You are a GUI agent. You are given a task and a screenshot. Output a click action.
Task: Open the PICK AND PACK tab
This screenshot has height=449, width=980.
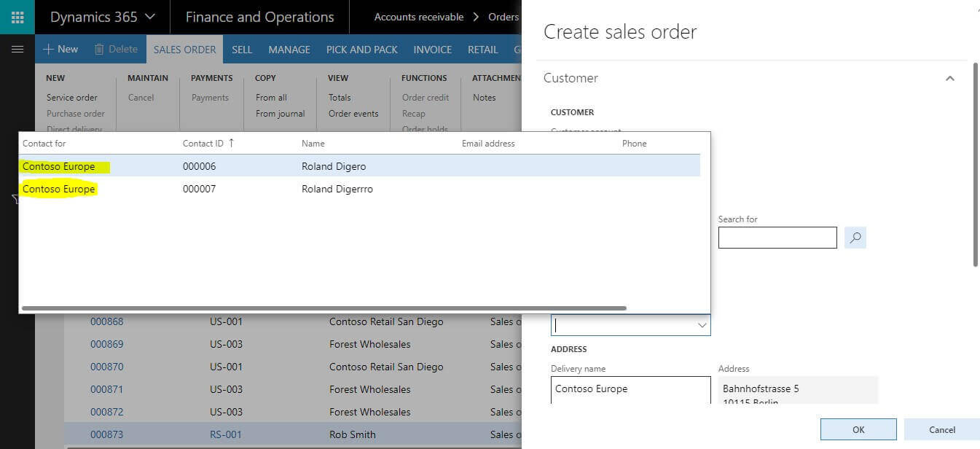(362, 50)
